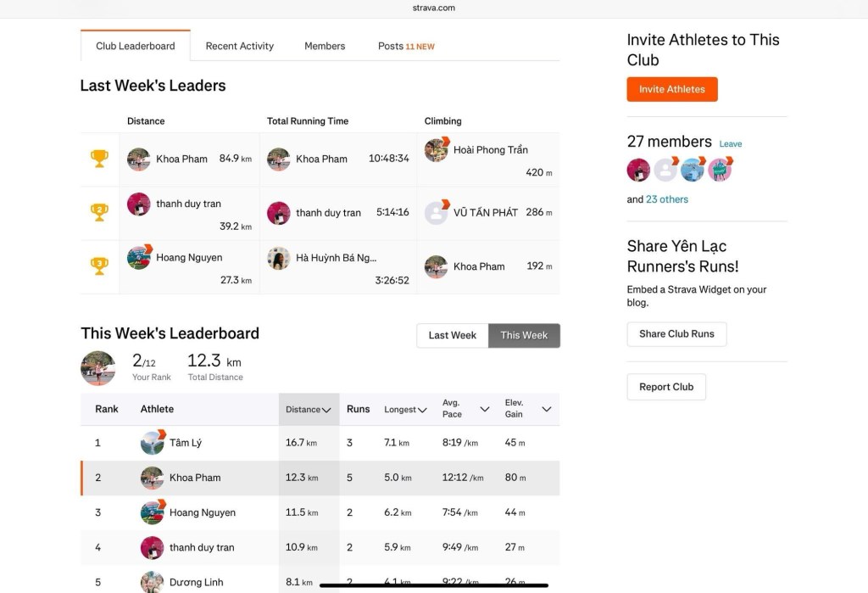The image size is (868, 593).
Task: Click the gold first-place trophy icon
Action: pyautogui.click(x=99, y=159)
